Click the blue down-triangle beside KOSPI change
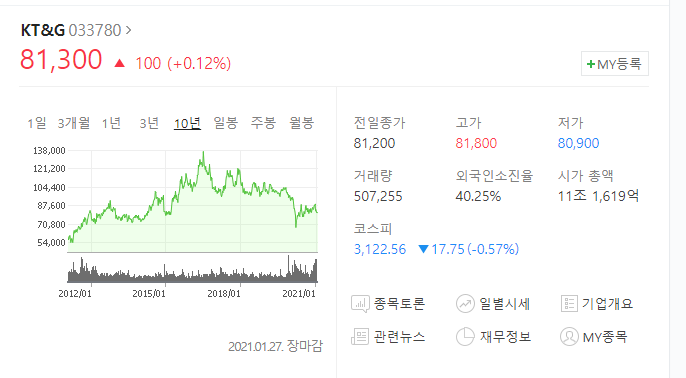The image size is (686, 378). [x=423, y=249]
